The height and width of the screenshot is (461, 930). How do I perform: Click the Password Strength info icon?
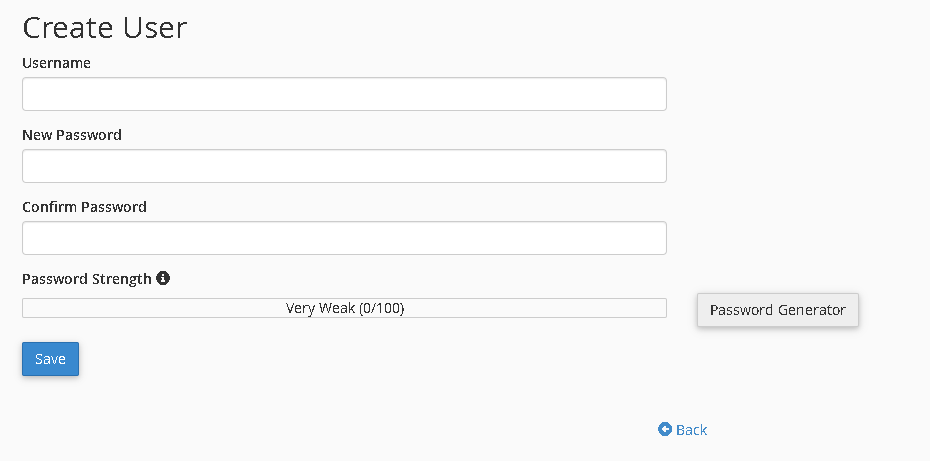(x=163, y=278)
